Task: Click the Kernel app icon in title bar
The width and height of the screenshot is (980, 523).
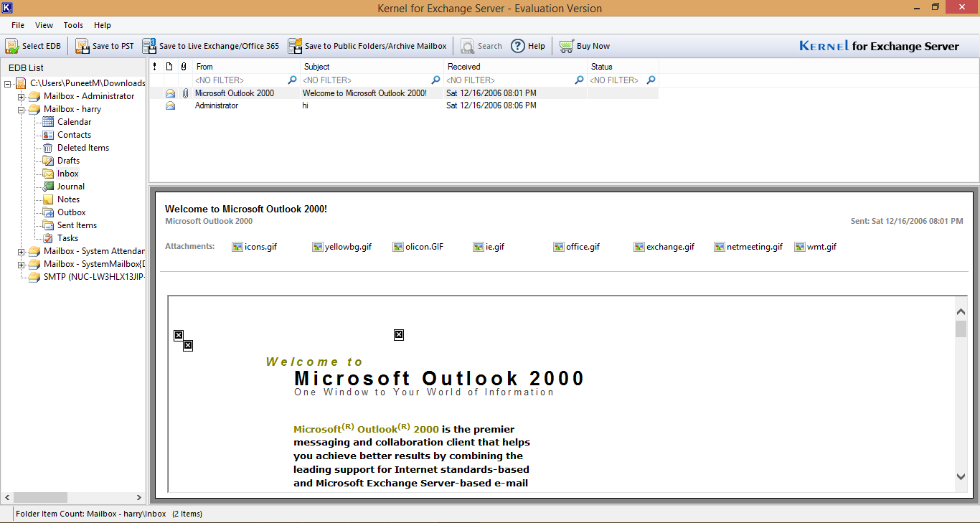Action: point(8,8)
